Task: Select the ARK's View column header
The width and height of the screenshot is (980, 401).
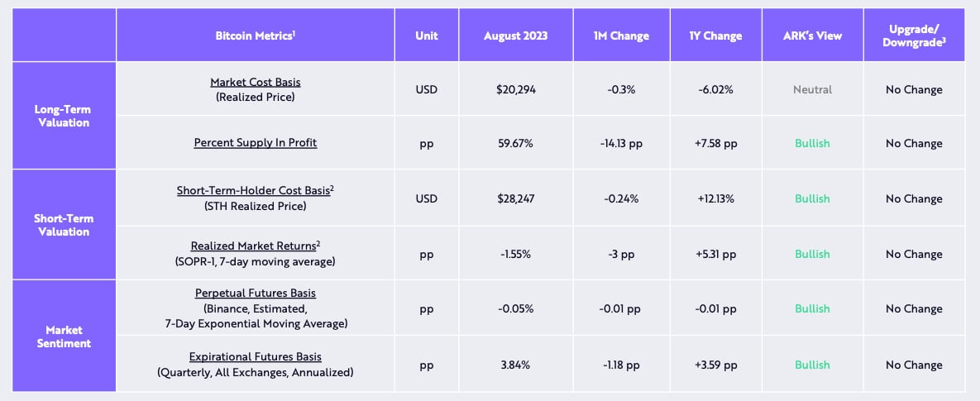Action: tap(812, 36)
